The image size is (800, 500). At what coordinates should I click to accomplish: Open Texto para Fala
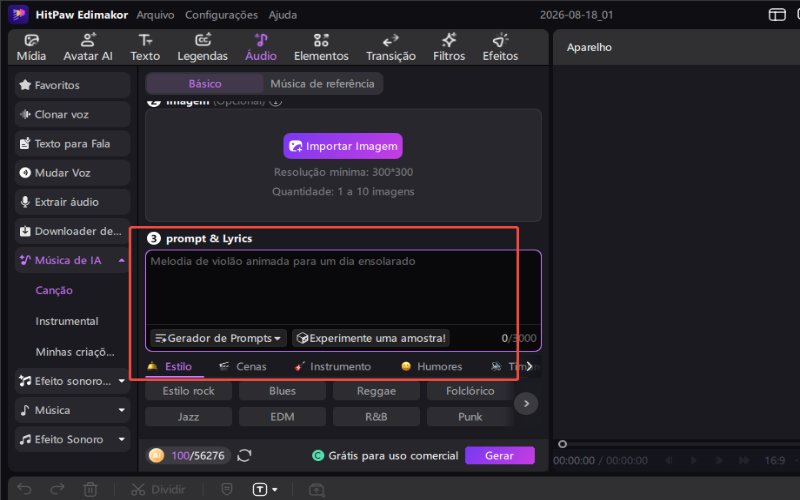(72, 143)
